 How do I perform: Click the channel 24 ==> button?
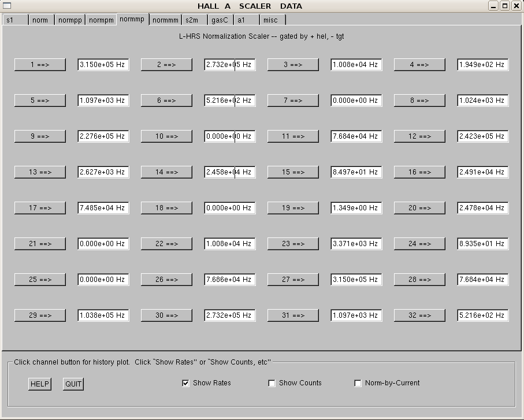[420, 244]
